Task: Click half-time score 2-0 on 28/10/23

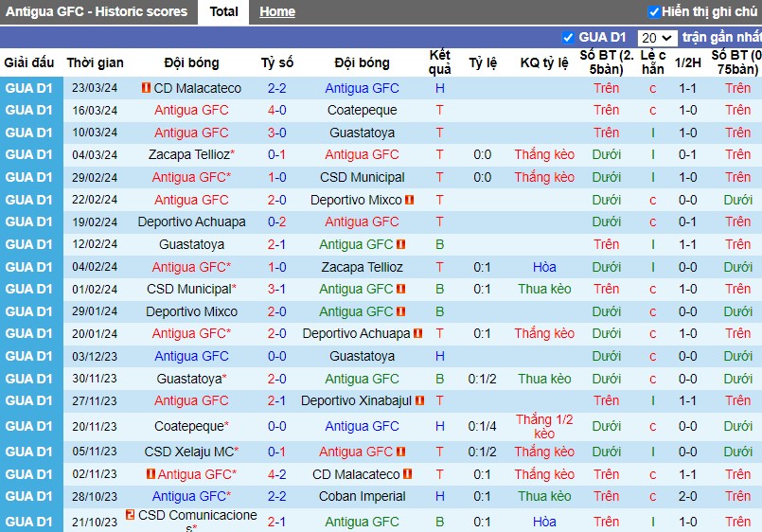Action: point(687,497)
